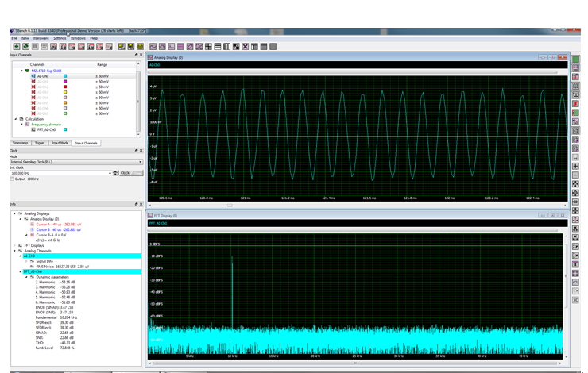
Task: Switch to the Trigger tab
Action: click(x=40, y=143)
